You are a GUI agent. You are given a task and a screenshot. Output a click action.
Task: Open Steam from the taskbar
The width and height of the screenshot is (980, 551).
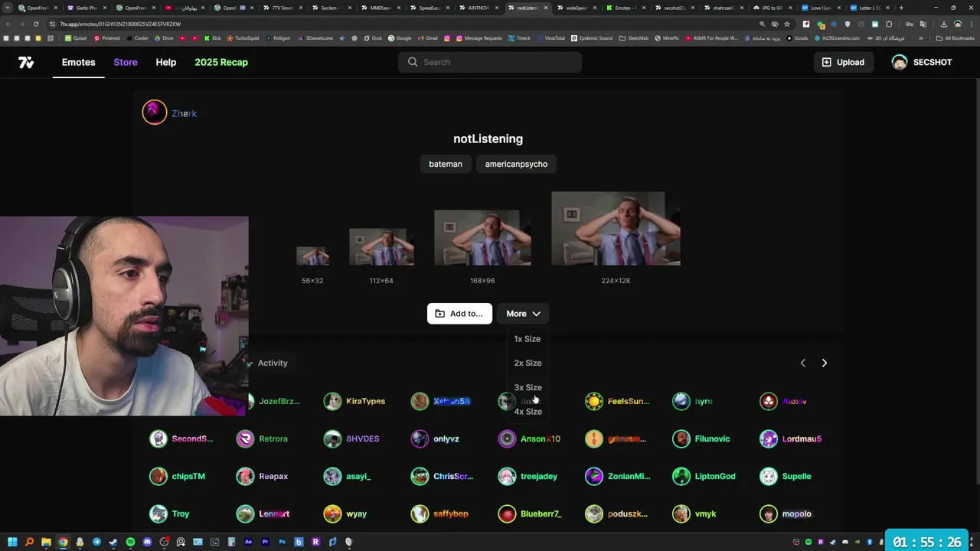coord(113,542)
